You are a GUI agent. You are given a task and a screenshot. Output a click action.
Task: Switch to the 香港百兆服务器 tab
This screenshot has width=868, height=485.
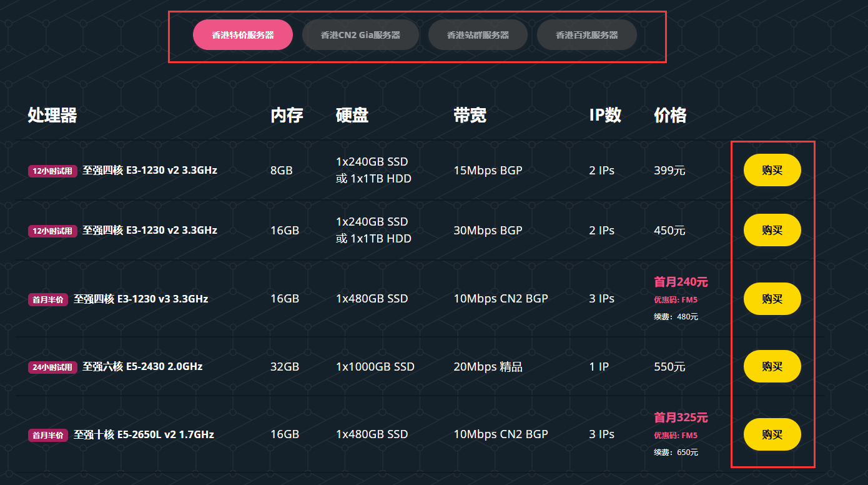[x=586, y=35]
